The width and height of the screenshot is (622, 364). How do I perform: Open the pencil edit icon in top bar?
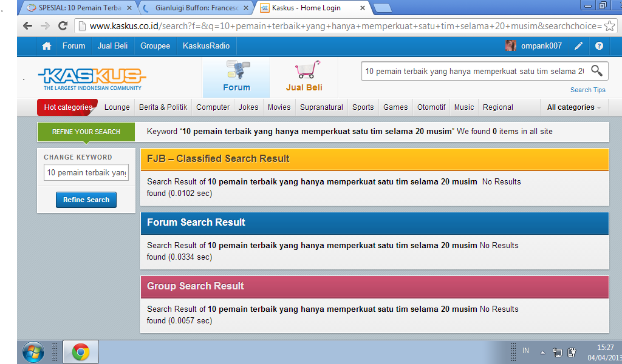point(579,46)
